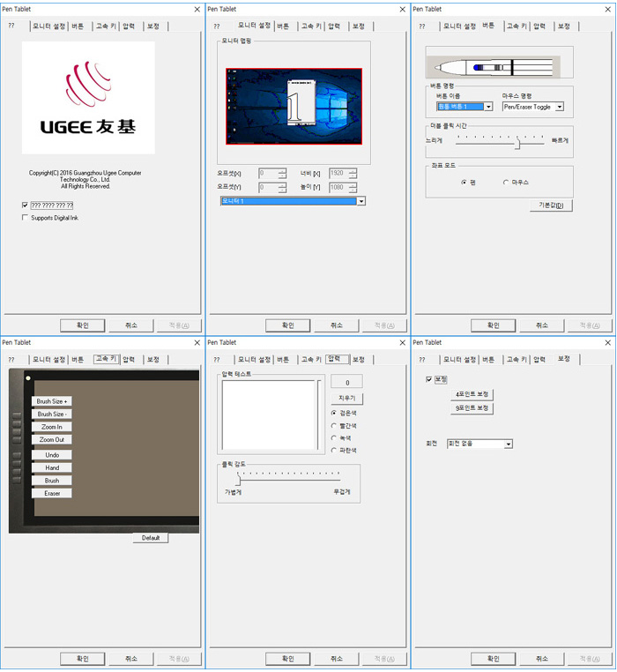
Task: Open 모니터 설정 tab in the UGEE logo window
Action: [x=48, y=26]
